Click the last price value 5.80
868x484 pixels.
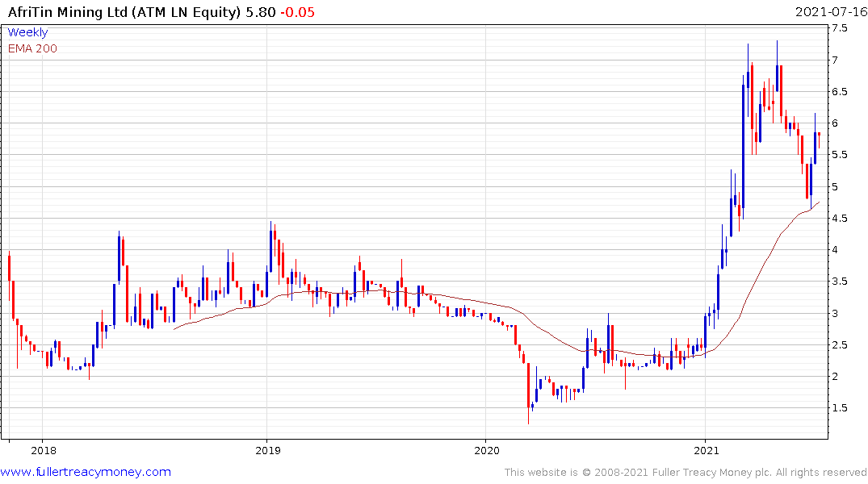tap(261, 12)
